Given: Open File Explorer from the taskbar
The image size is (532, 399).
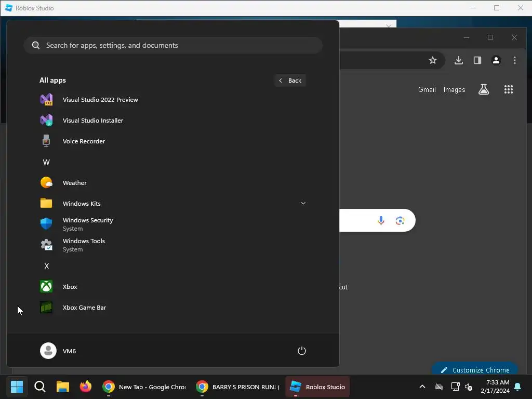Looking at the screenshot, I should tap(63, 387).
